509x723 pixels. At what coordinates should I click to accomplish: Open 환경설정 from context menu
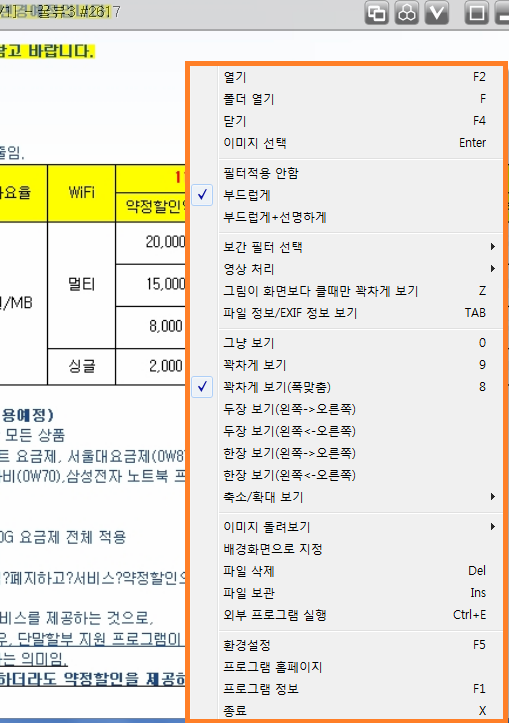[361, 645]
